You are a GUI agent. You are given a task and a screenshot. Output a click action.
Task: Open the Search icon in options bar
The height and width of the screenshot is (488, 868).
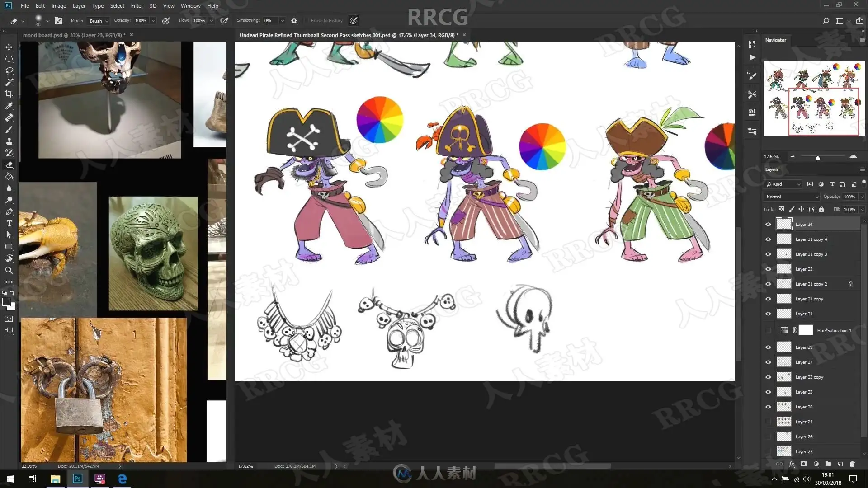[x=826, y=21]
